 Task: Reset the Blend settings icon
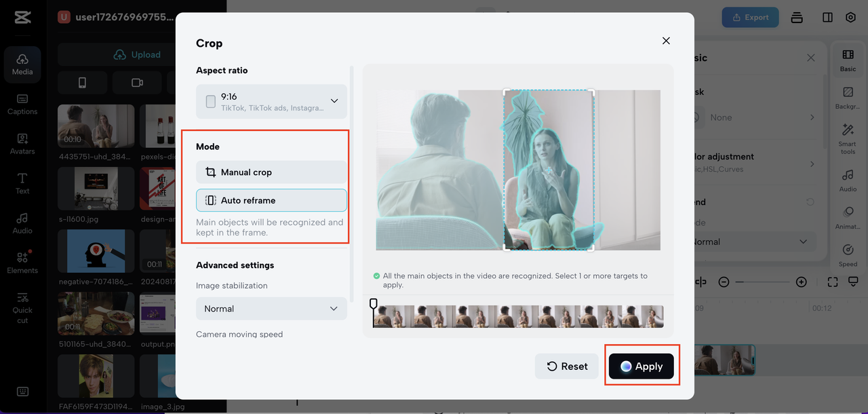pyautogui.click(x=810, y=202)
